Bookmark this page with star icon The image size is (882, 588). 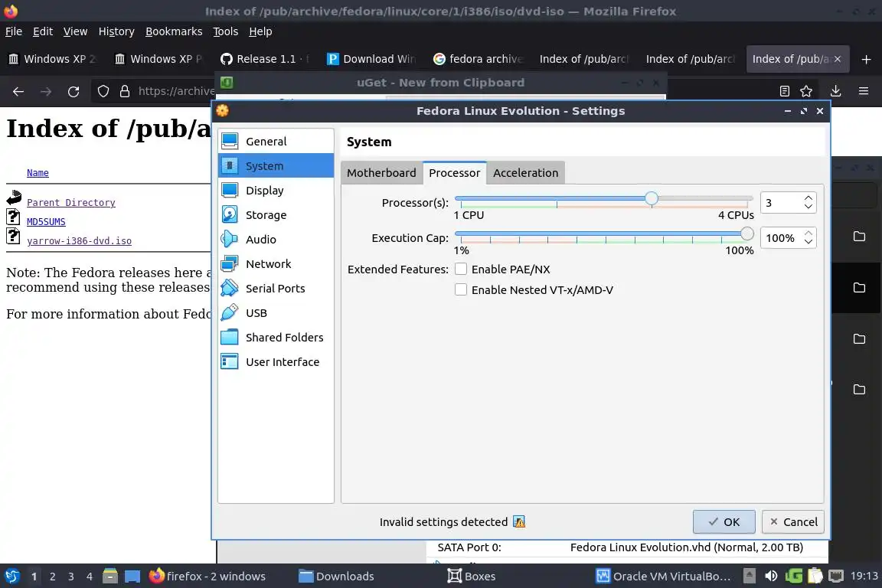tap(806, 91)
